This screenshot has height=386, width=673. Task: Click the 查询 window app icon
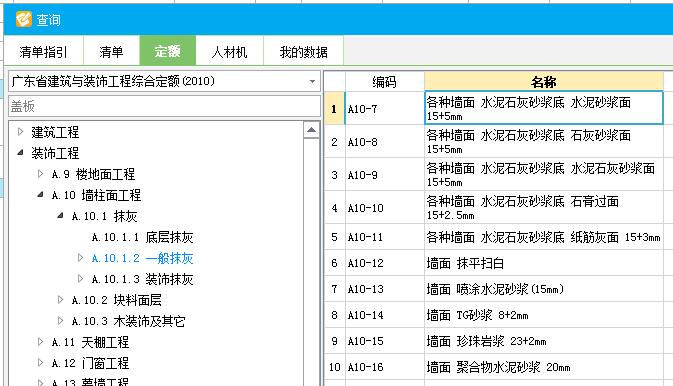pyautogui.click(x=24, y=19)
